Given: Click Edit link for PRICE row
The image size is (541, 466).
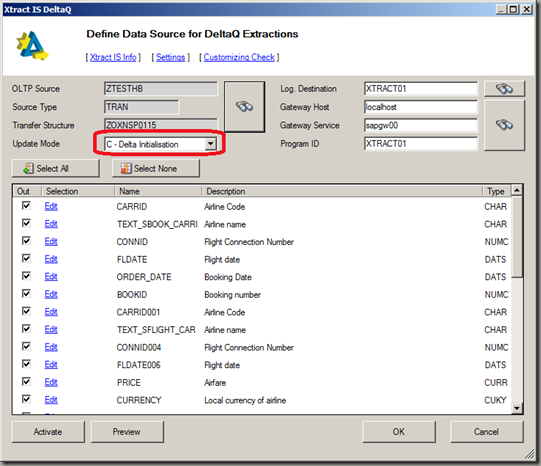Looking at the screenshot, I should (51, 382).
